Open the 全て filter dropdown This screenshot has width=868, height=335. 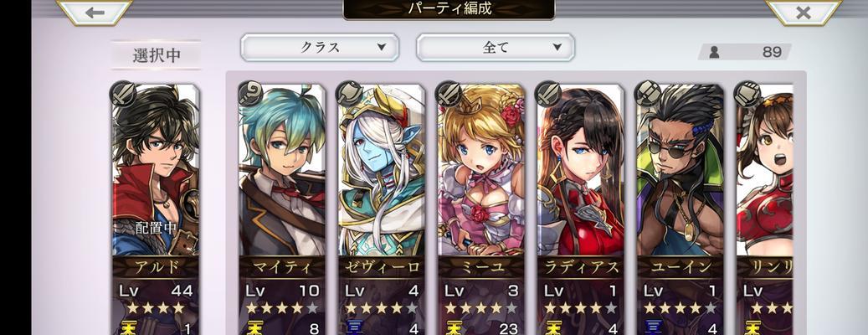tap(496, 48)
